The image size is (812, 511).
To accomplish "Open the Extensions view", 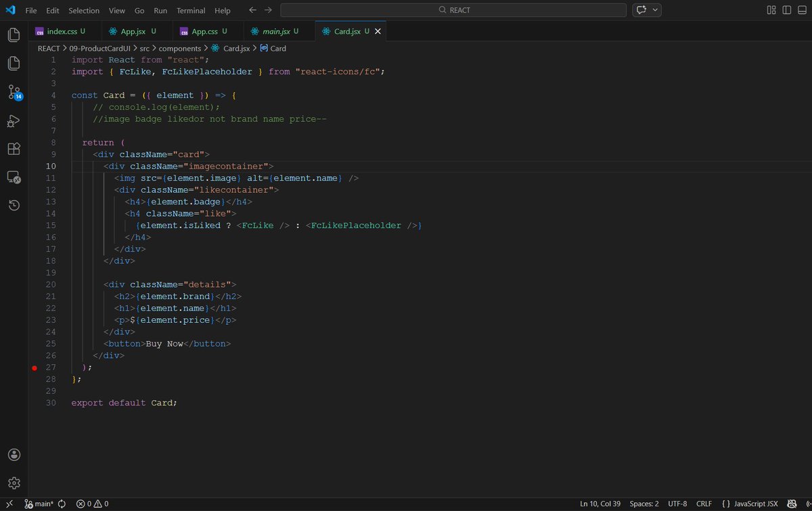I will (14, 149).
